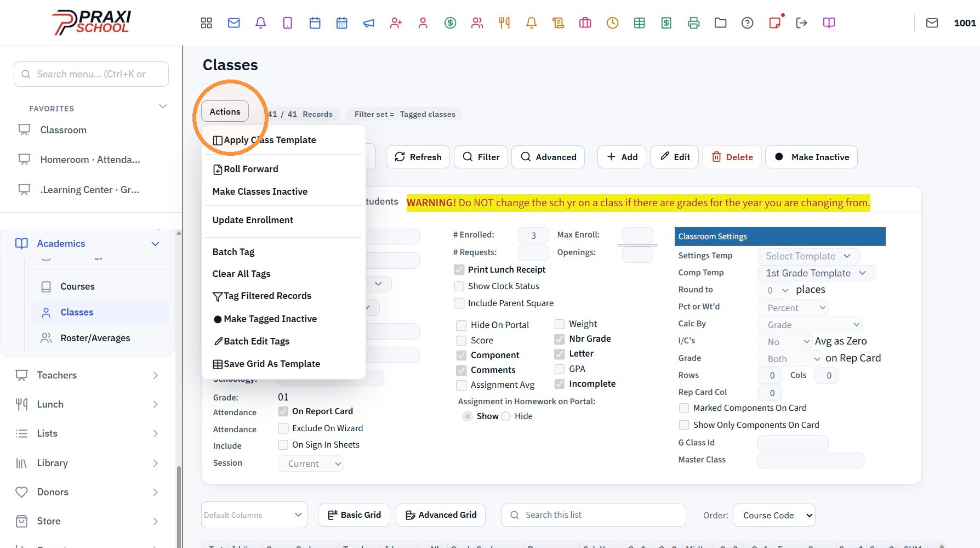Open the red sticky note icon with dot
This screenshot has height=548, width=980.
coord(775,23)
